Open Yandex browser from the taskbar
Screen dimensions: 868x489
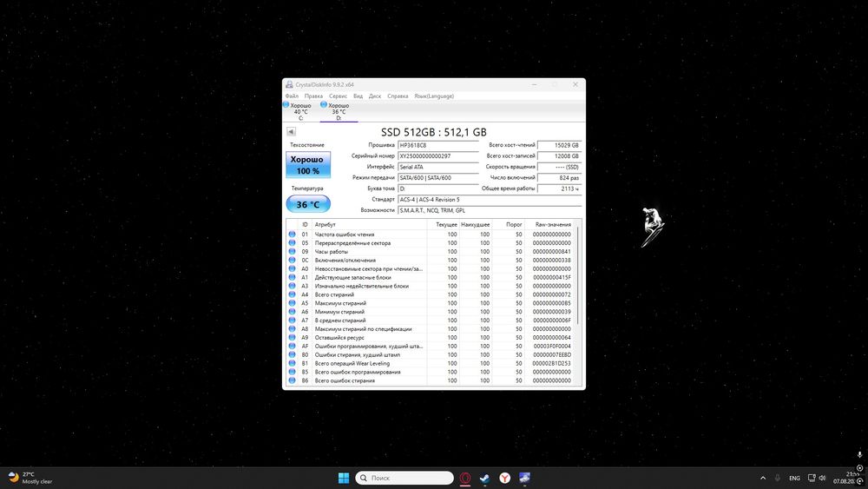click(505, 478)
